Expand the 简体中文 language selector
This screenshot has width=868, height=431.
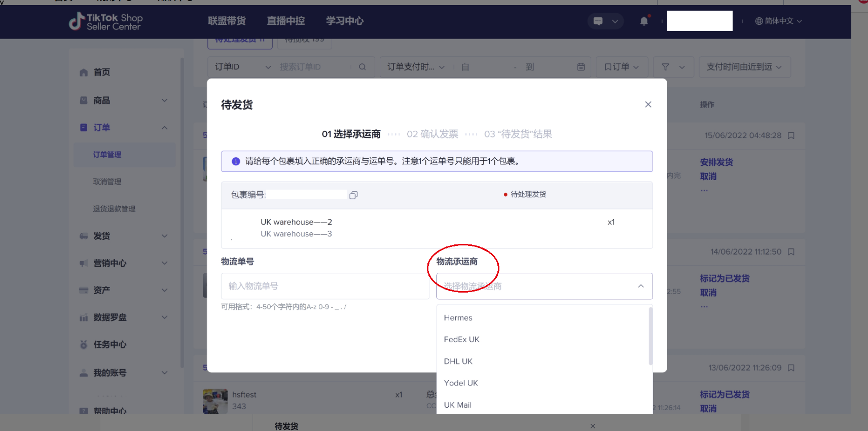pos(778,21)
